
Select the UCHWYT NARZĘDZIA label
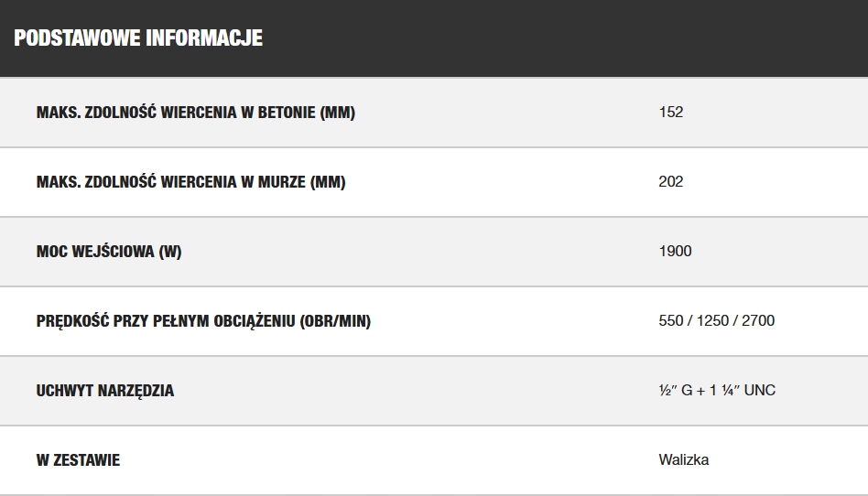[105, 391]
